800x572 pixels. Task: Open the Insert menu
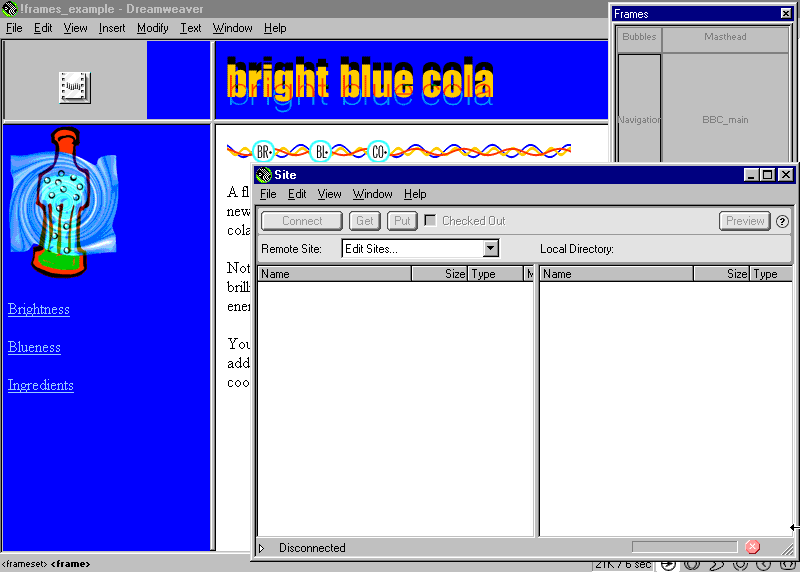[112, 28]
